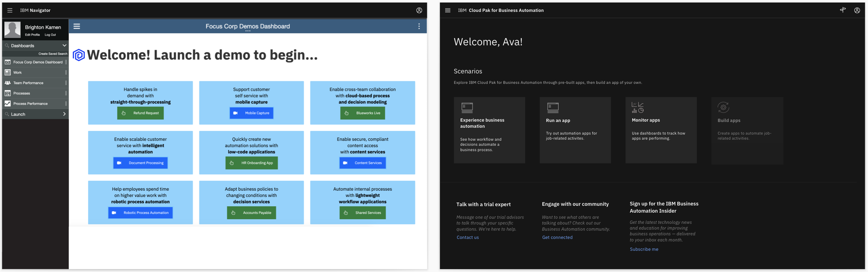Launch the Refund Request demo
Screen dimensions: 868x272
pos(140,113)
